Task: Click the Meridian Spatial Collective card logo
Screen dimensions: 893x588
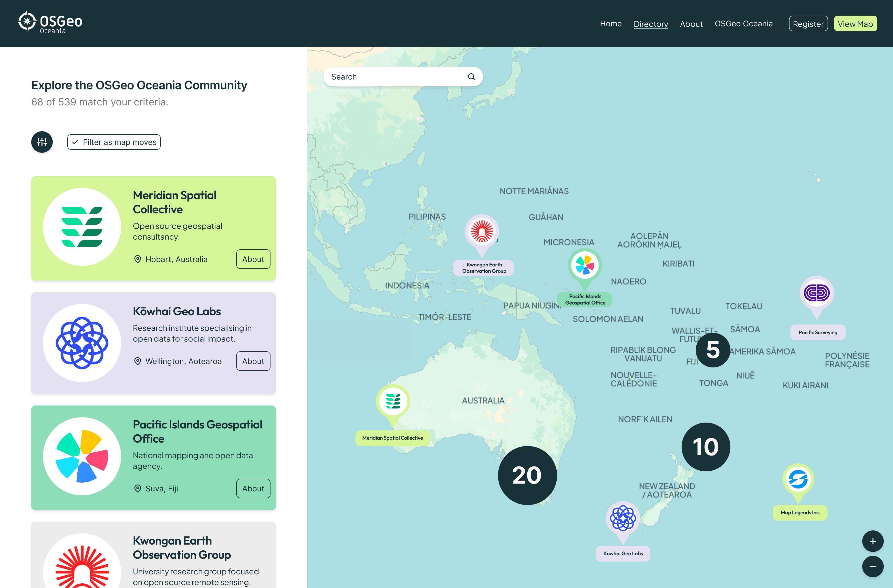Action: [82, 227]
